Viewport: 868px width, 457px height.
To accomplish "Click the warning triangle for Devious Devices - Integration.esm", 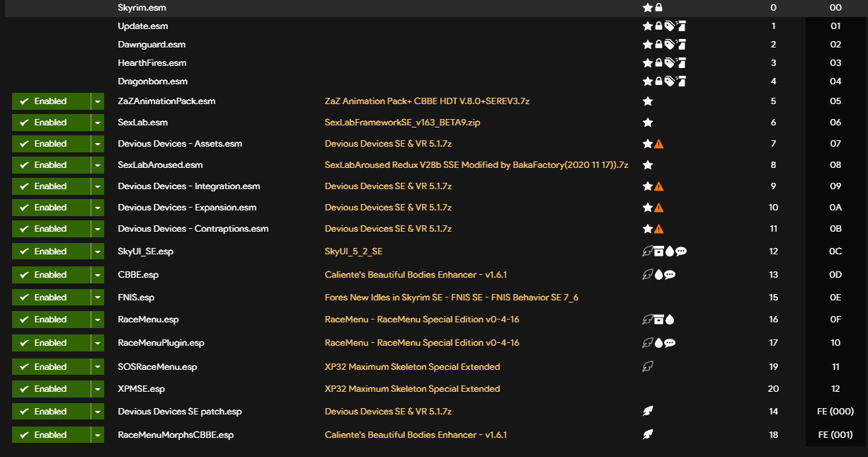I will [658, 186].
